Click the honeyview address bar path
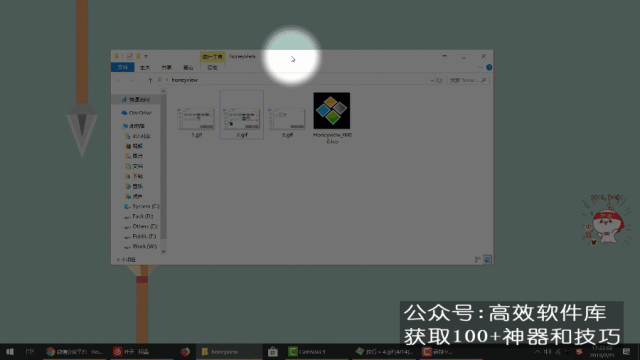Viewport: 640px width, 360px height. pos(185,80)
